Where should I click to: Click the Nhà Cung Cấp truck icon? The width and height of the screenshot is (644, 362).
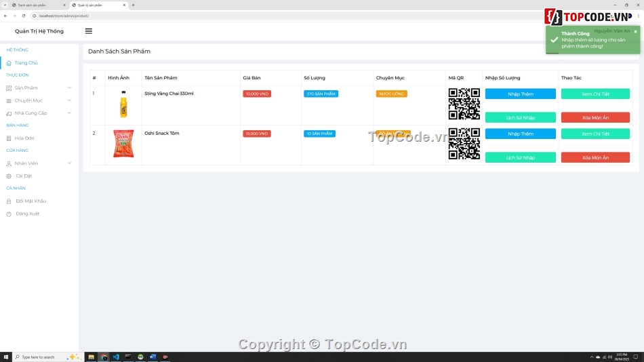[x=9, y=113]
